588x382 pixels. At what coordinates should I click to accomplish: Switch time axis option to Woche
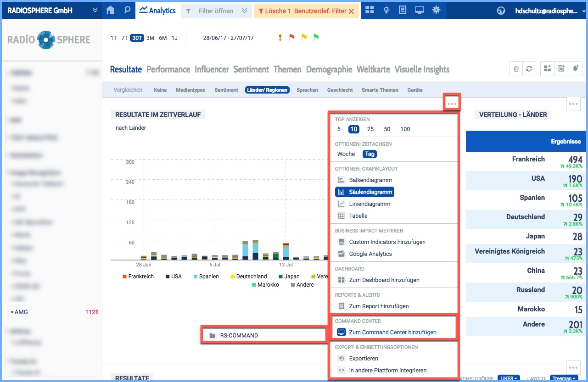tap(346, 154)
